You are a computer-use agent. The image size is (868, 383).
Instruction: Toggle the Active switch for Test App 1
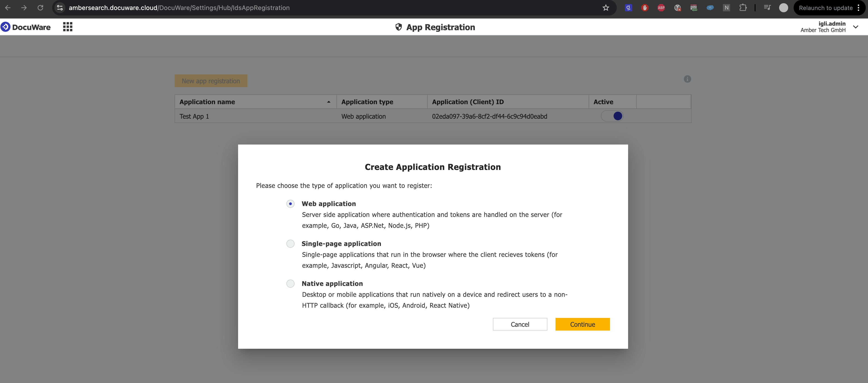pos(612,116)
